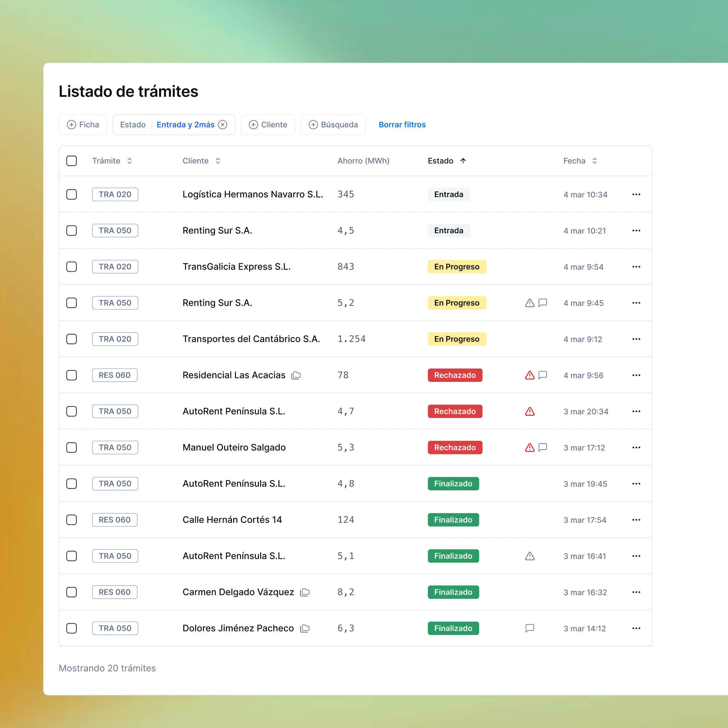Viewport: 728px width, 728px height.
Task: Click the "Borrar filtros" link
Action: [402, 124]
